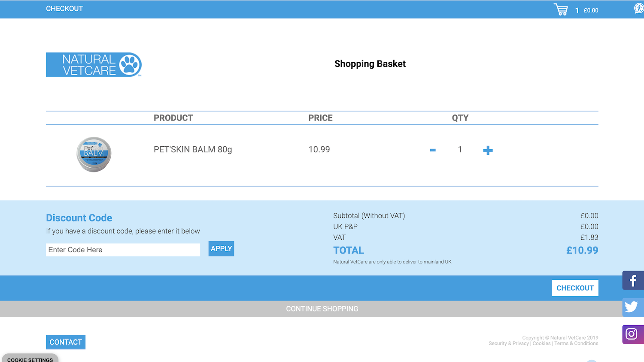Click the shopping cart icon
The height and width of the screenshot is (362, 644).
pos(561,9)
